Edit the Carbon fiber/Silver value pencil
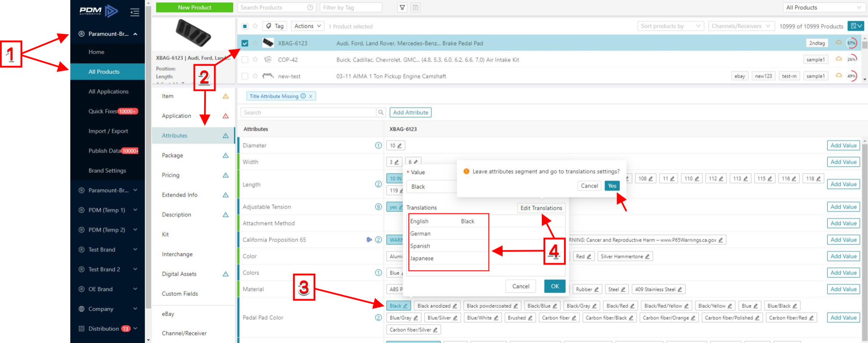 point(435,330)
